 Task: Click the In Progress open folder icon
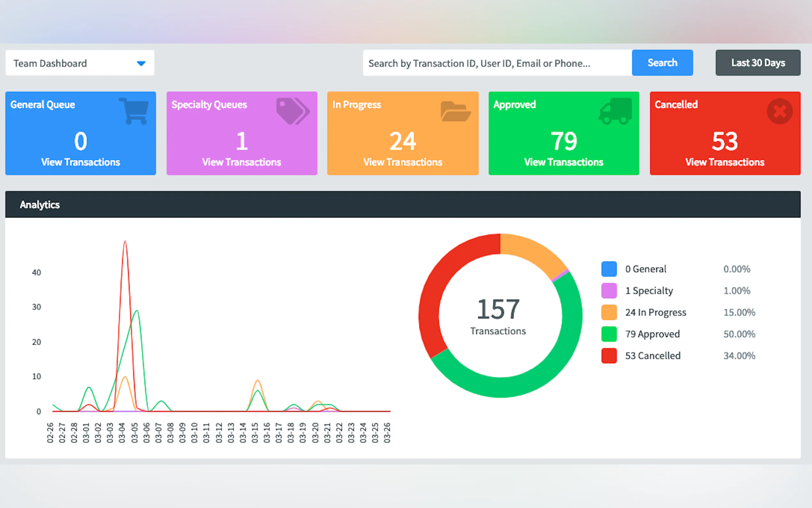(x=456, y=111)
